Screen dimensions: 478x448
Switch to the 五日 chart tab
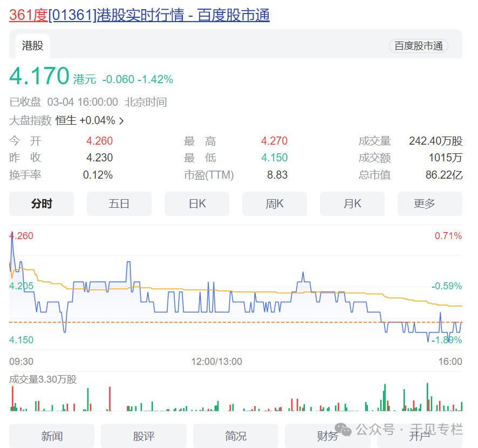coord(119,203)
